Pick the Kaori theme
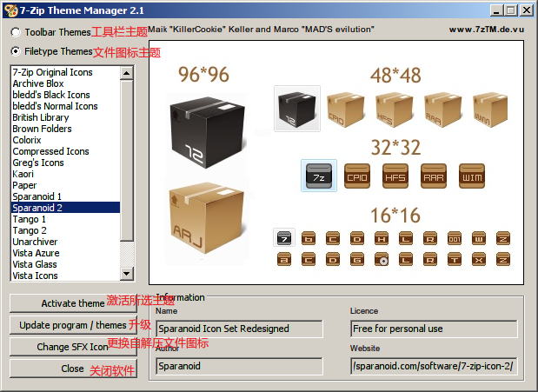The width and height of the screenshot is (538, 392). [x=66, y=174]
